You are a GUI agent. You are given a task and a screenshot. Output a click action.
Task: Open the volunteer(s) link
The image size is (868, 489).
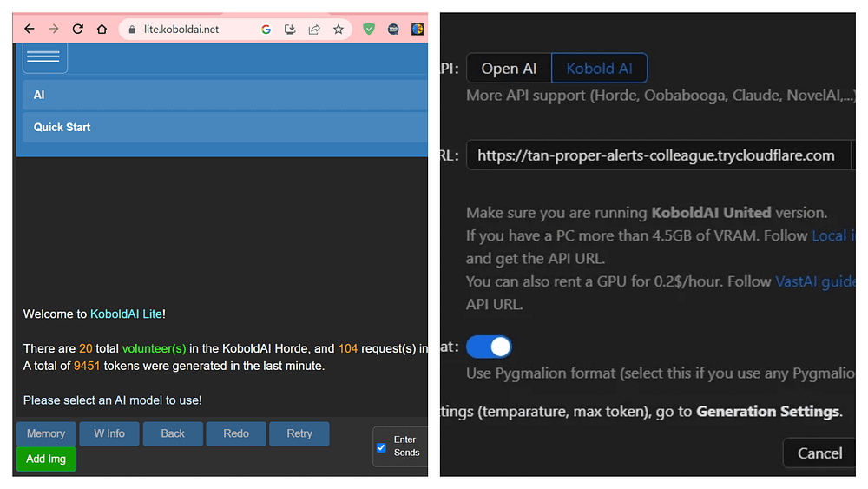pyautogui.click(x=154, y=348)
